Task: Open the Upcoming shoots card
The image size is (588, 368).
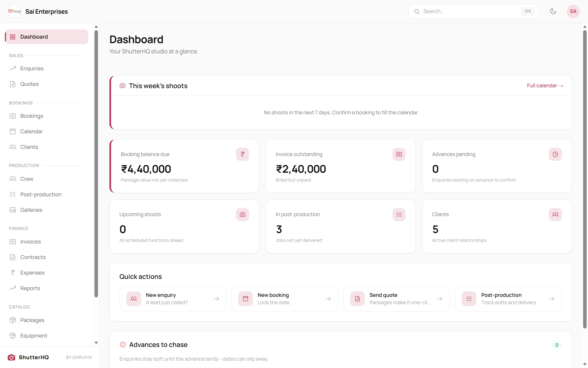Action: [x=184, y=226]
